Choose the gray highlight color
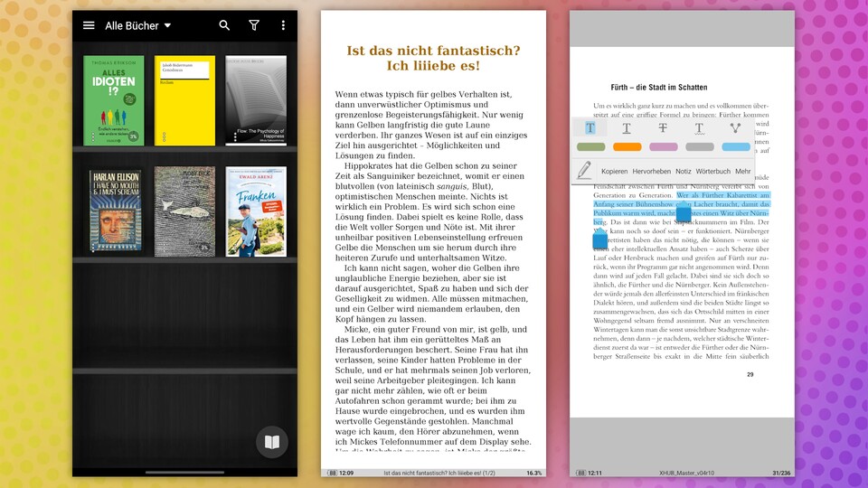Image resolution: width=868 pixels, height=488 pixels. coord(700,146)
